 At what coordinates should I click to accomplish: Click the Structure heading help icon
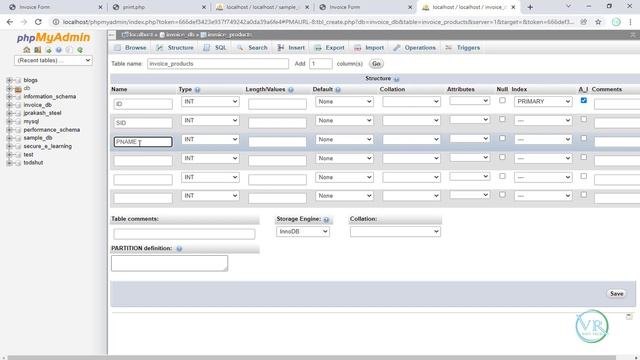tap(396, 79)
